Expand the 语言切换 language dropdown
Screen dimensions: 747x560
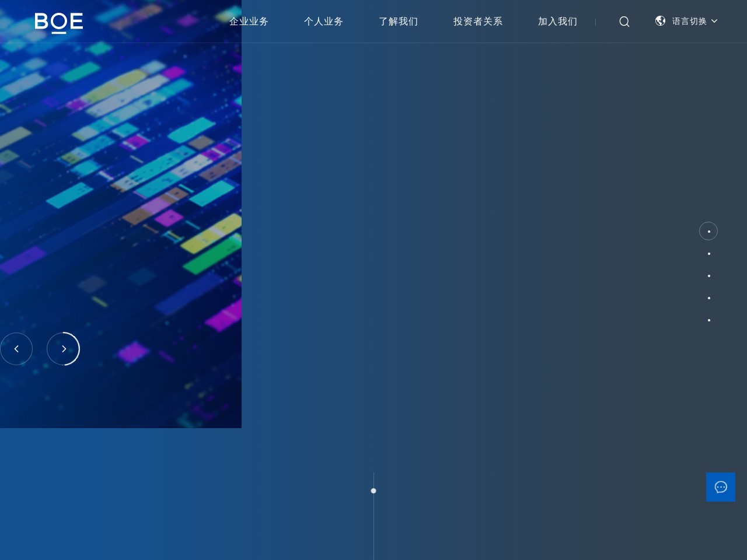(x=689, y=22)
